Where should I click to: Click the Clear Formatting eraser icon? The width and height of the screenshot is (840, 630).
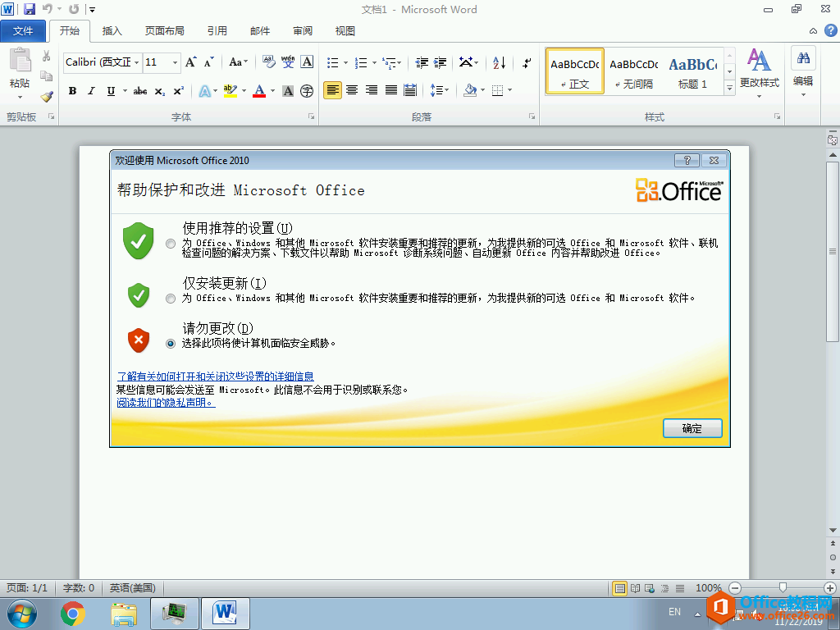click(268, 62)
